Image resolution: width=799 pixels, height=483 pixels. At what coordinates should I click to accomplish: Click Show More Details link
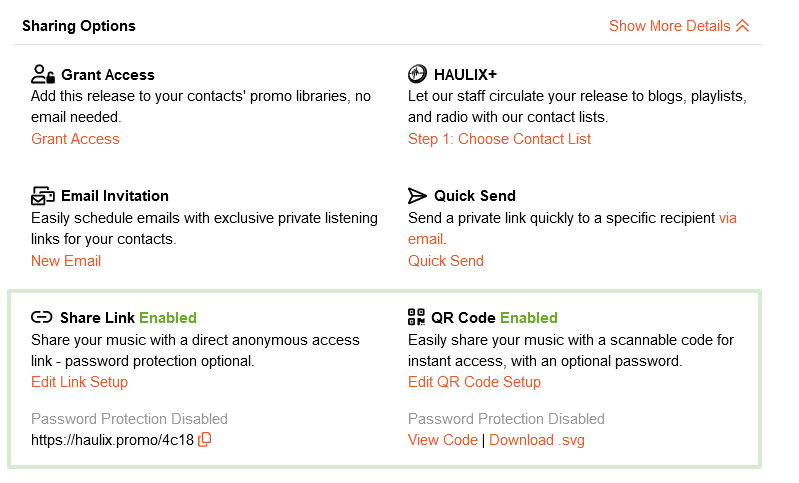(x=669, y=26)
